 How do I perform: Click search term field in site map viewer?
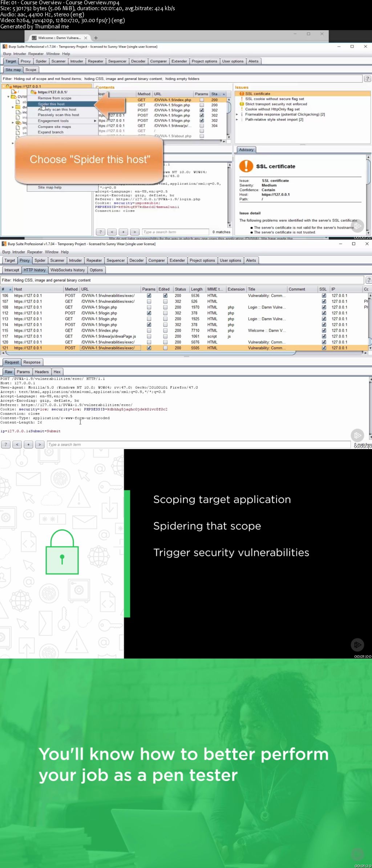(x=175, y=232)
